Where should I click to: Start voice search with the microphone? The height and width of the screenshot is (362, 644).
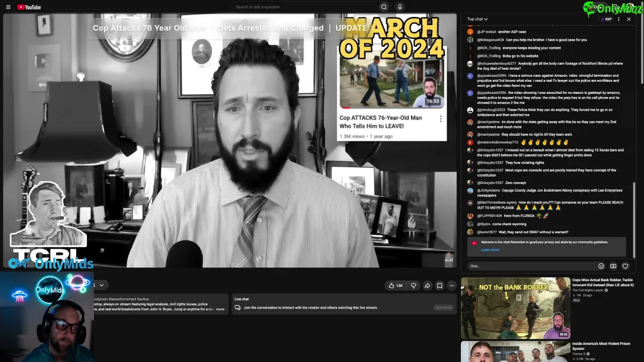[400, 7]
